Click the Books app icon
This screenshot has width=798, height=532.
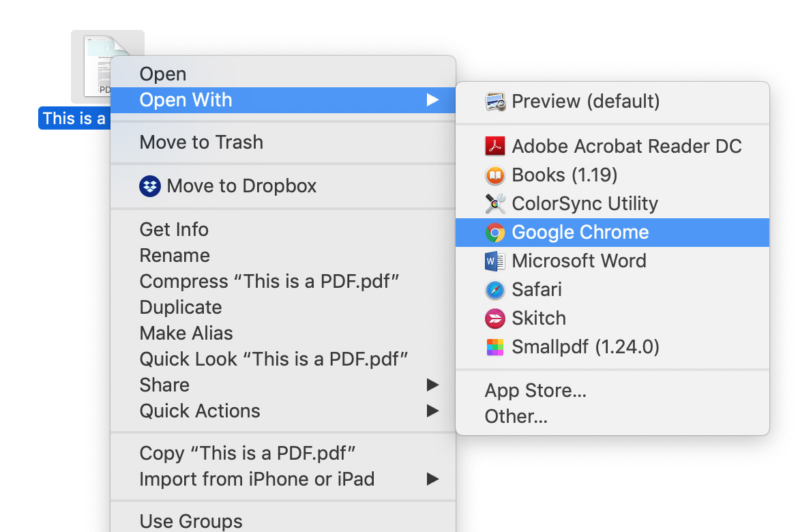pos(494,175)
